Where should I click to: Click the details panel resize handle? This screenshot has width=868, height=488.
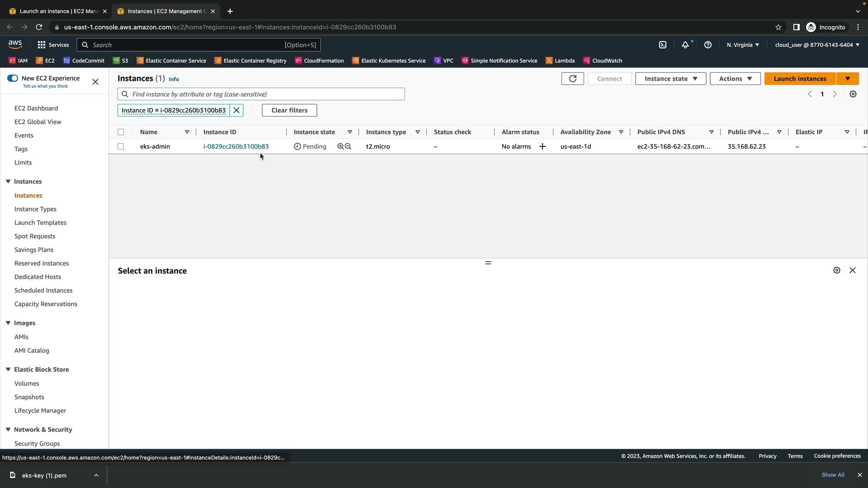pos(488,263)
